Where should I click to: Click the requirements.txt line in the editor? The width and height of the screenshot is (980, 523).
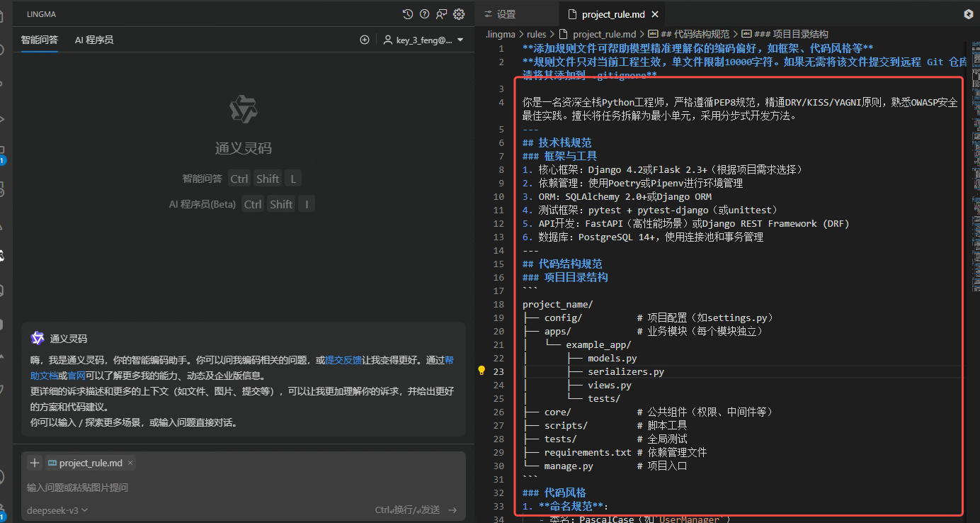(x=615, y=452)
